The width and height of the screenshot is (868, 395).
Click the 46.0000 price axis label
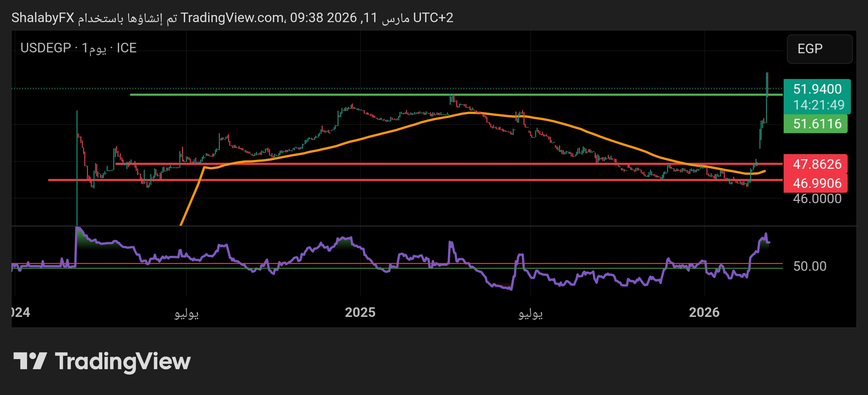(817, 198)
